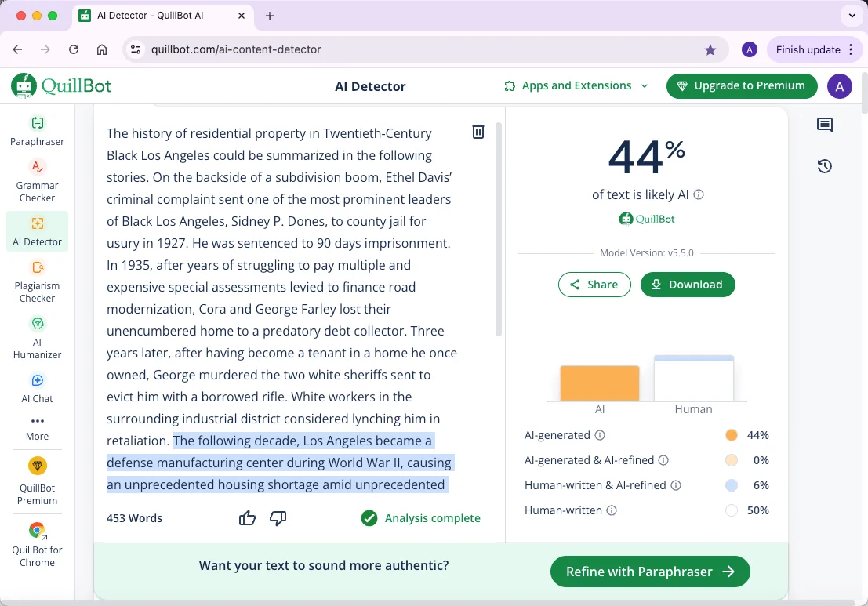
Task: Select AI Detector in the sidebar
Action: [x=37, y=231]
